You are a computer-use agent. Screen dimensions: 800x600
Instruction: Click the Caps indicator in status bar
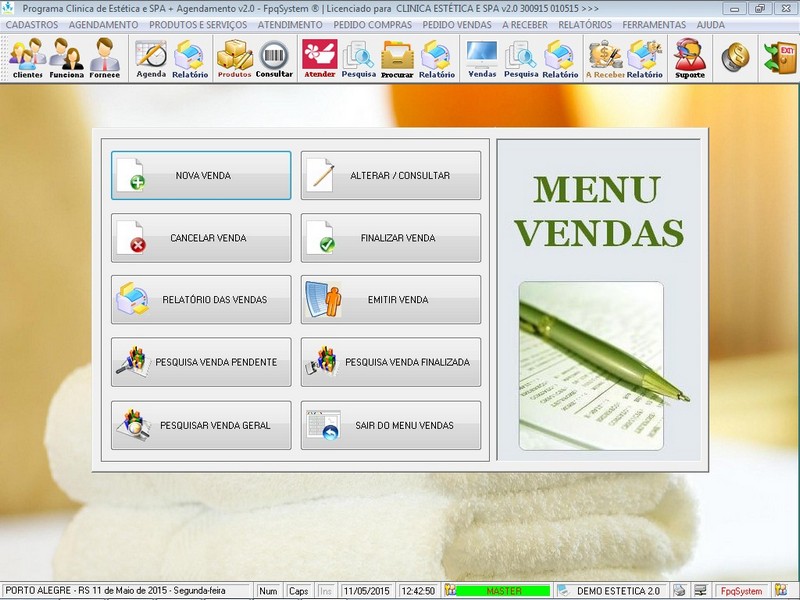point(298,591)
